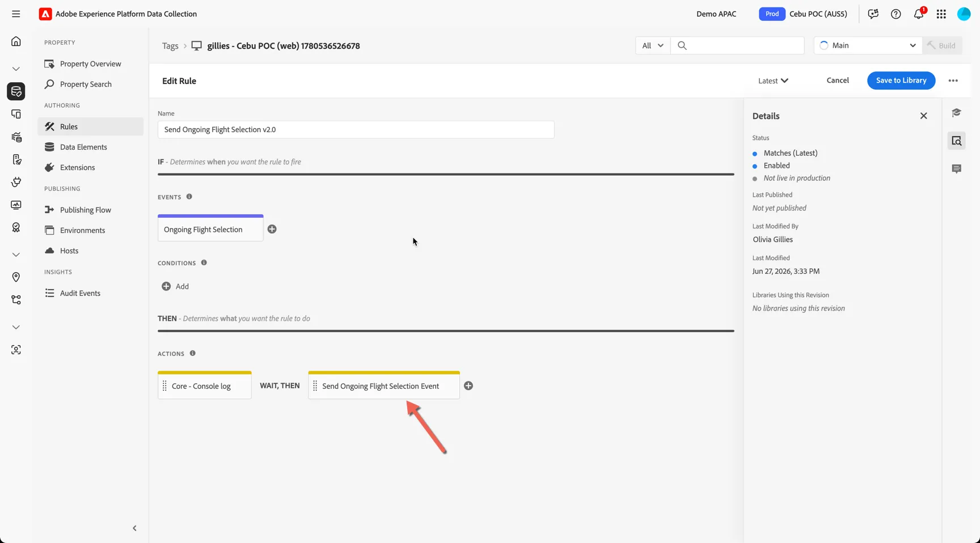Add another event with plus icon
Image resolution: width=980 pixels, height=543 pixels.
pyautogui.click(x=272, y=229)
